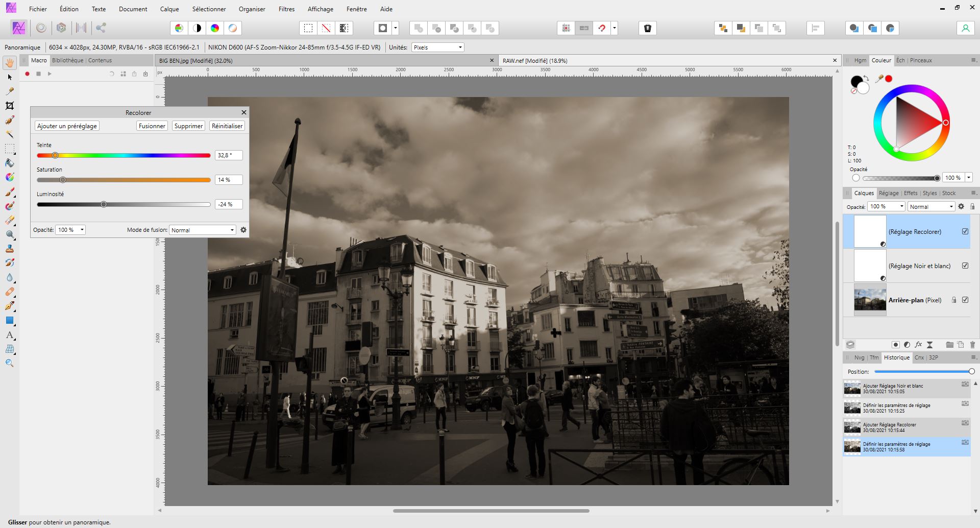Click the Réinitialiser button

(227, 126)
